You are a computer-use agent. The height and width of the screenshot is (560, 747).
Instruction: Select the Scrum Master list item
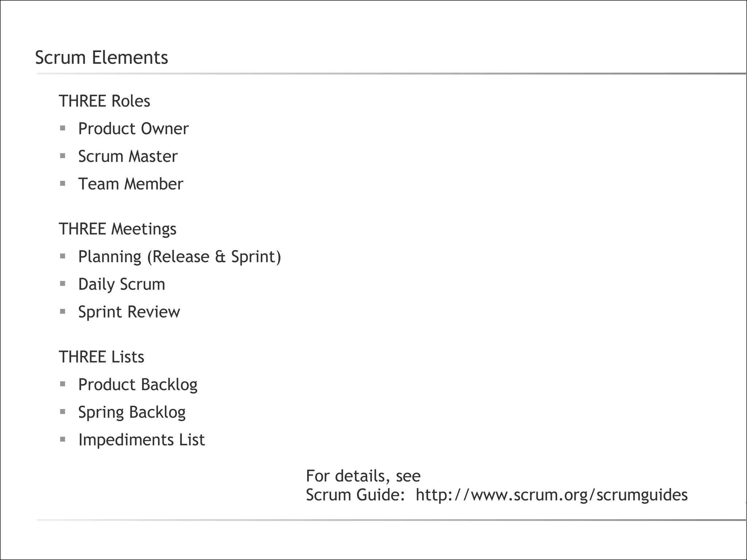pos(128,156)
